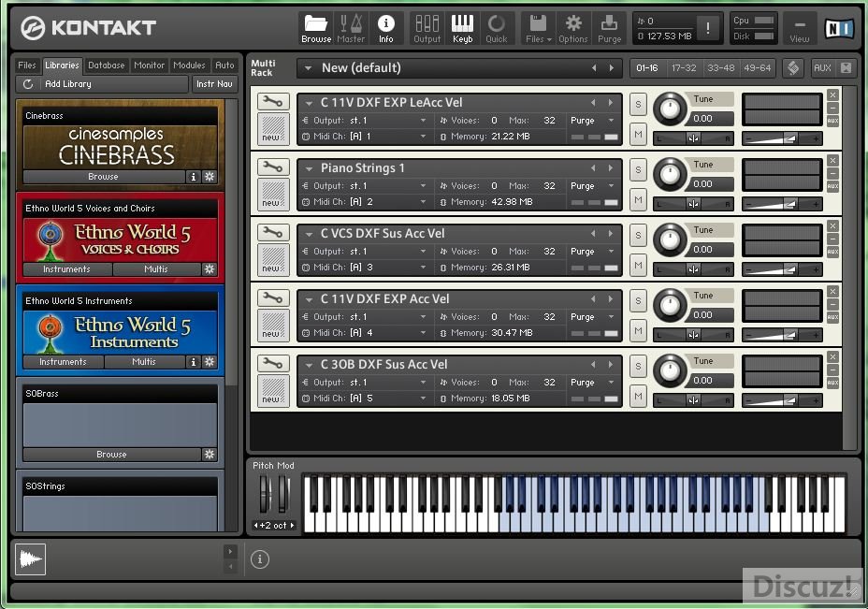This screenshot has height=609, width=868.
Task: Open the wrench editor for C 11V DXF EXP LeAcc Vel
Action: pos(273,102)
